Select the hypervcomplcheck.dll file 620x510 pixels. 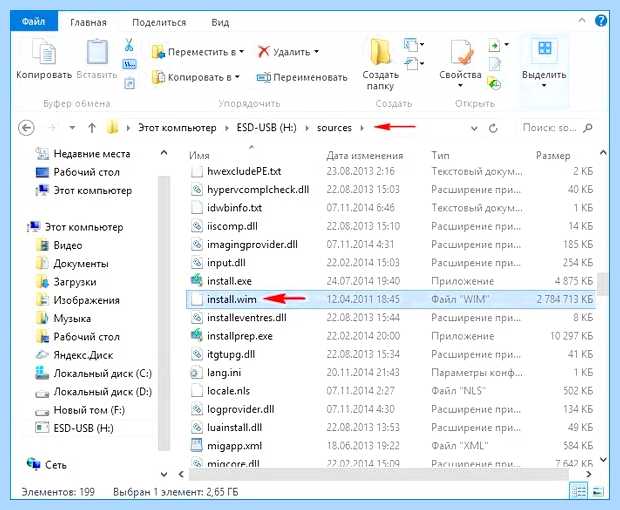click(x=258, y=190)
